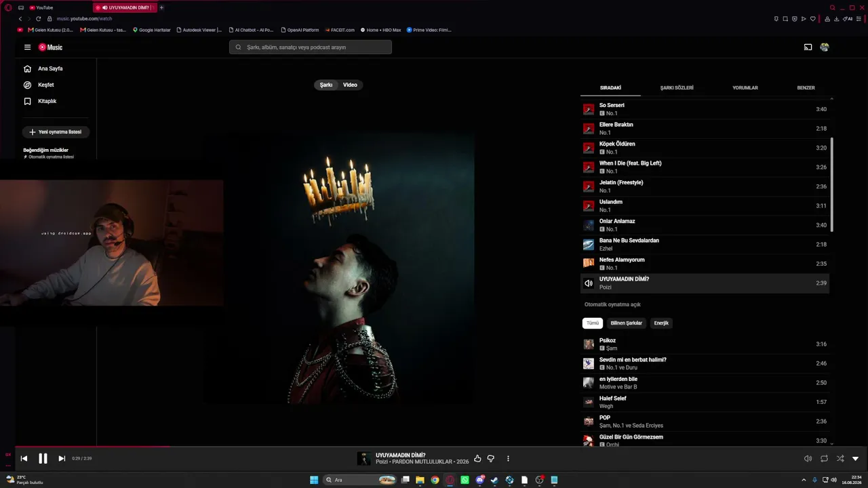Create a new playlist with Yeni oynatma listesi

tap(56, 132)
